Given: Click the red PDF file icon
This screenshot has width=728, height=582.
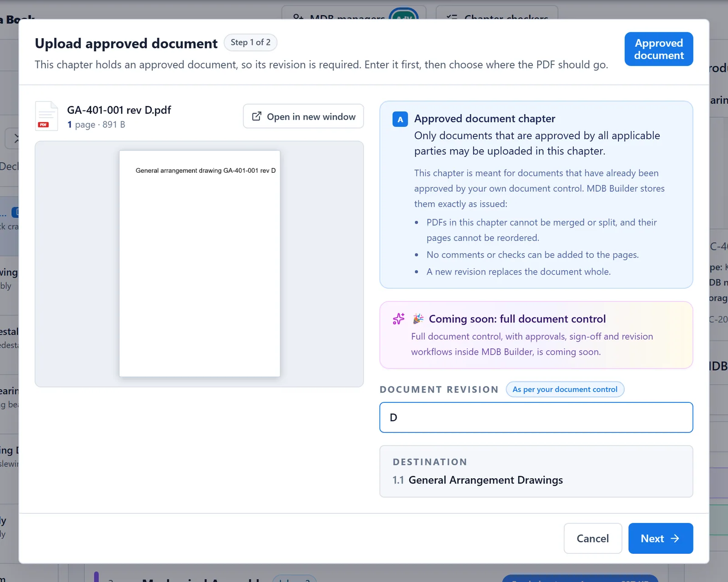Looking at the screenshot, I should [x=46, y=116].
